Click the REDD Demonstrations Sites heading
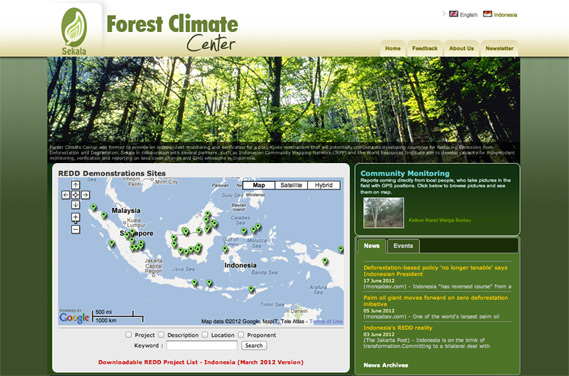The image size is (569, 376). point(112,173)
